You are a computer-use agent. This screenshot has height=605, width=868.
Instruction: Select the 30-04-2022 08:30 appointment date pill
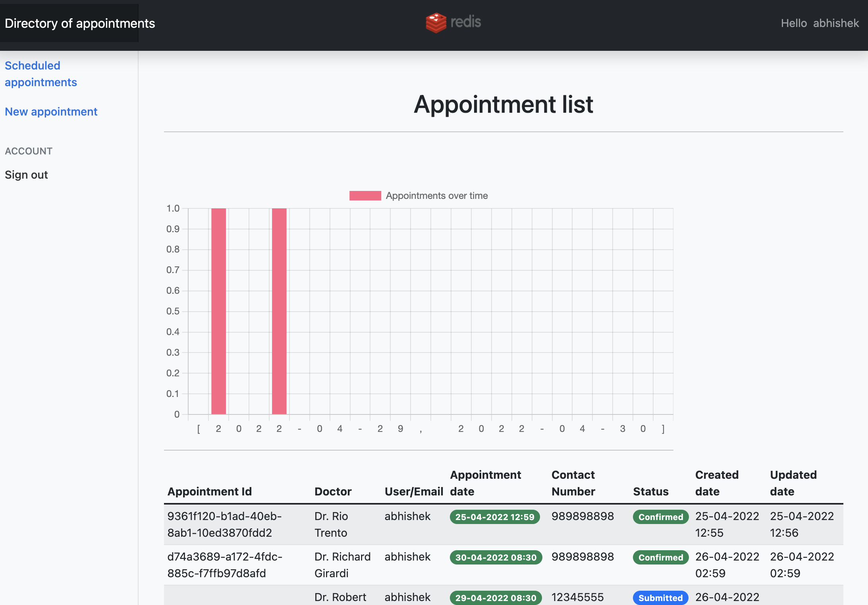(495, 557)
